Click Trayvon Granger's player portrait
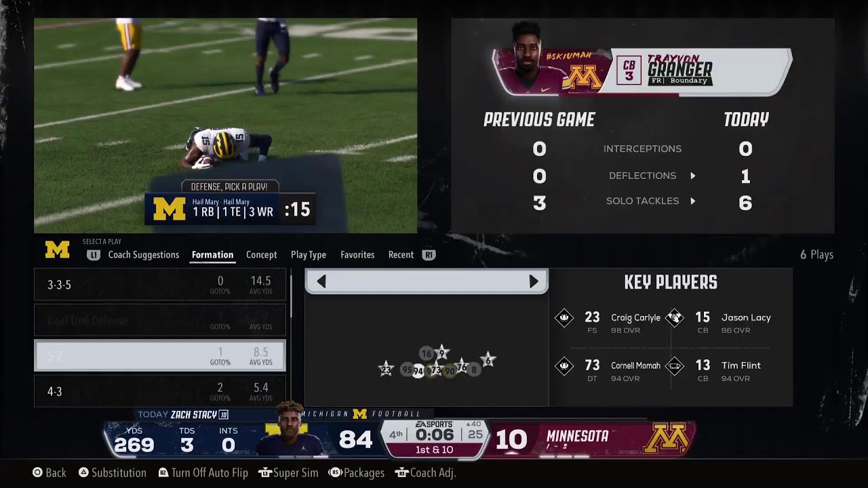This screenshot has height=488, width=868. point(529,58)
